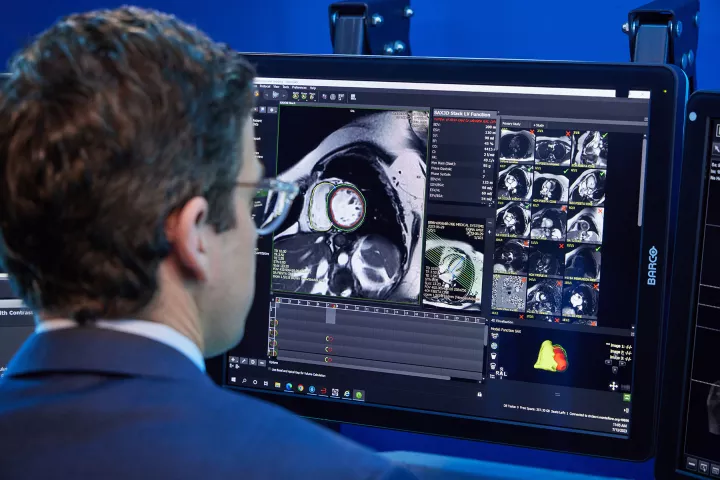
Task: Open the Windows Start menu
Action: coord(233,380)
